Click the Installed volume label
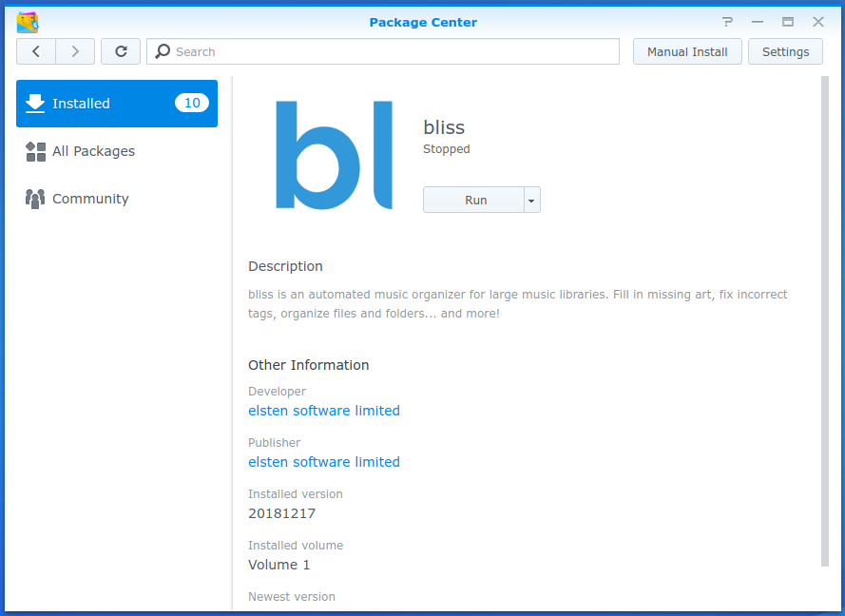Viewport: 845px width, 616px height. [296, 546]
